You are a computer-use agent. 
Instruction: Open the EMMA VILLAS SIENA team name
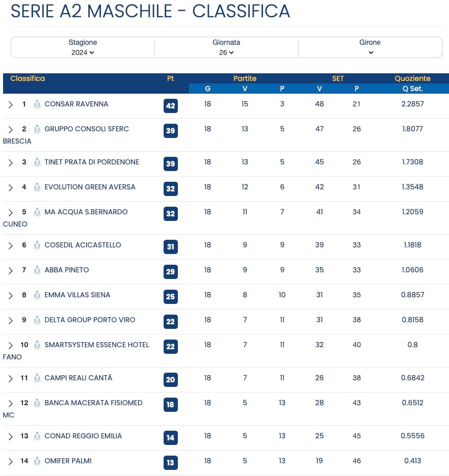[77, 294]
